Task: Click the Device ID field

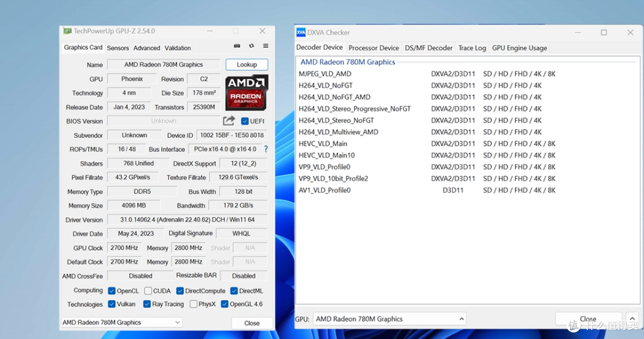Action: [x=232, y=135]
